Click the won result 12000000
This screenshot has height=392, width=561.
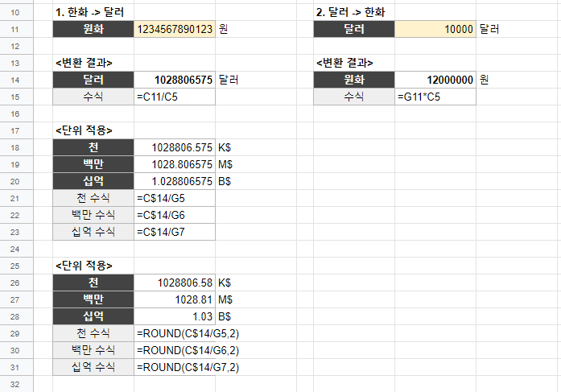tap(435, 80)
